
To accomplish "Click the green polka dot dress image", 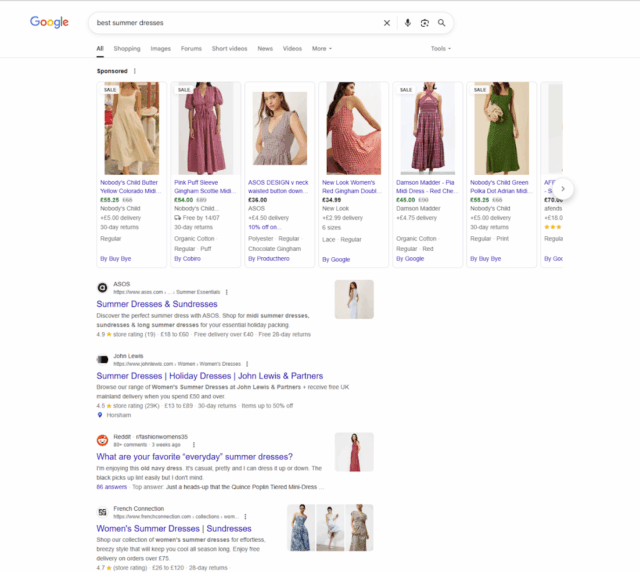I will (502, 129).
